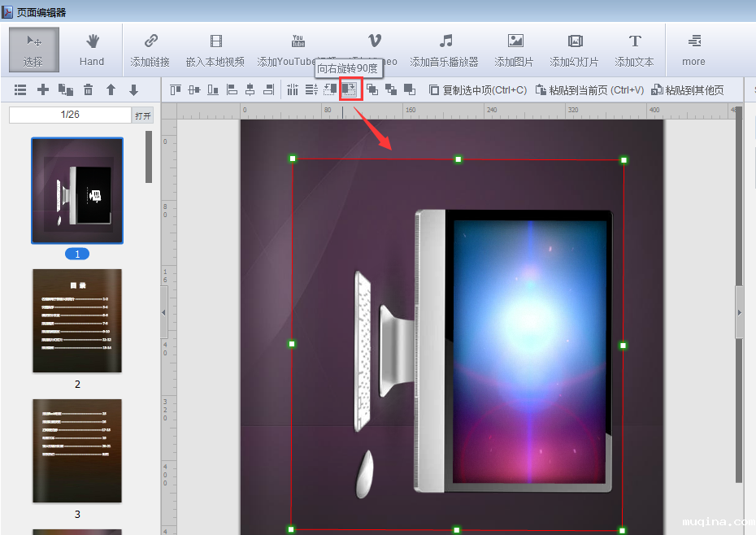The image size is (756, 535).
Task: Activate the Hand tool
Action: tap(92, 50)
